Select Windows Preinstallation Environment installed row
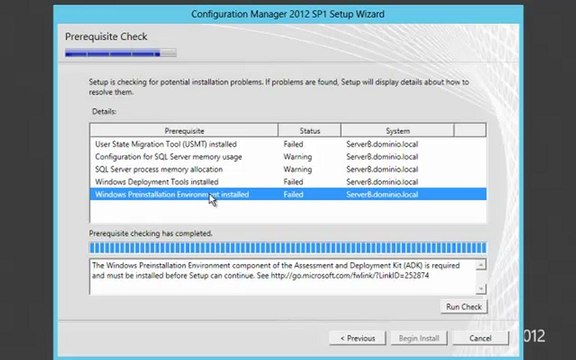This screenshot has width=576, height=360. [288, 194]
